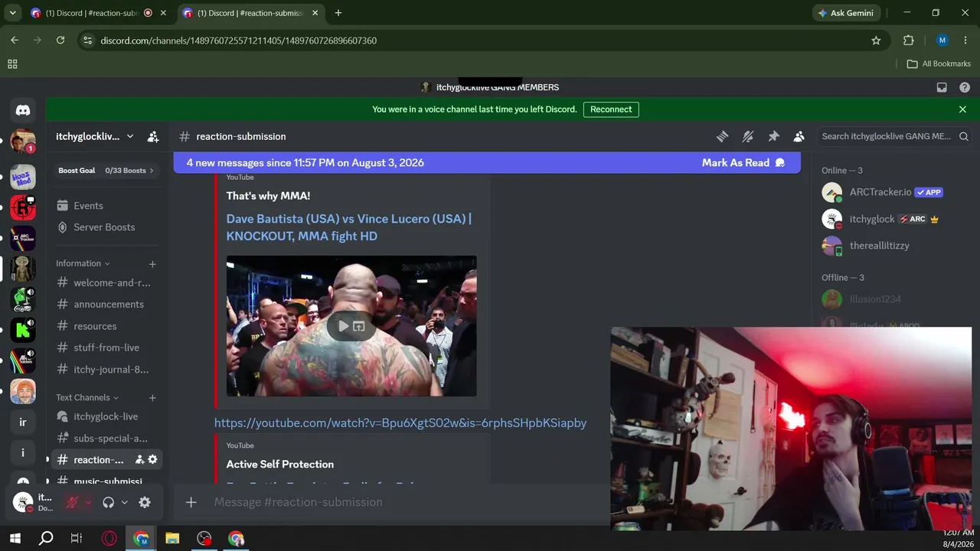The height and width of the screenshot is (551, 980).
Task: Open the Threads icon in channel header
Action: pyautogui.click(x=722, y=136)
